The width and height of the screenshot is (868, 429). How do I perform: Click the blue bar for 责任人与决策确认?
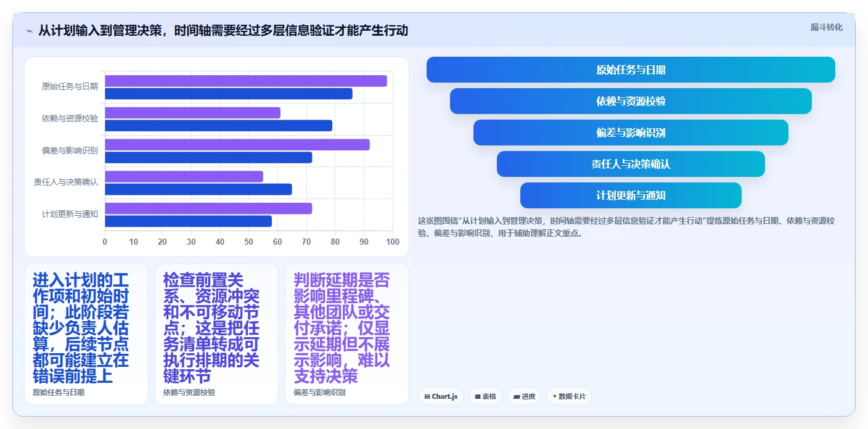199,190
